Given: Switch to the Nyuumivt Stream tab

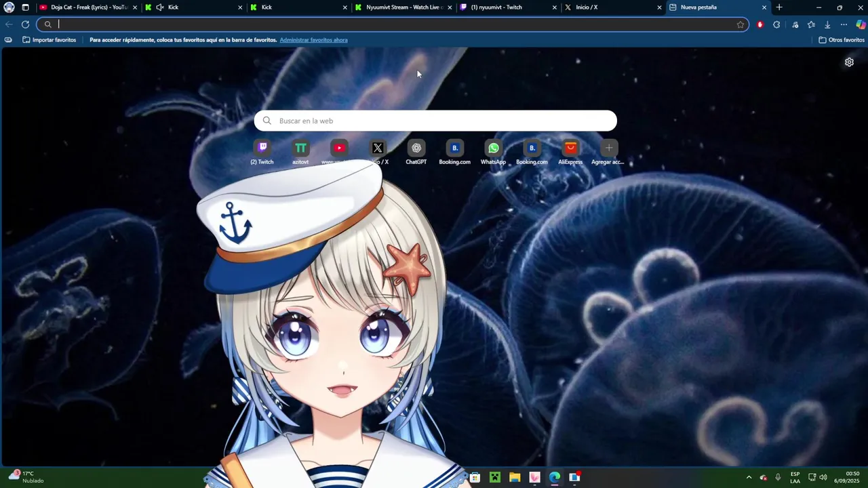Looking at the screenshot, I should pyautogui.click(x=403, y=7).
